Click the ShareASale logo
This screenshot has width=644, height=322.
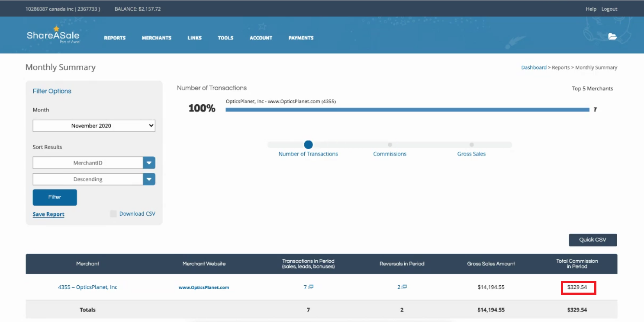53,35
